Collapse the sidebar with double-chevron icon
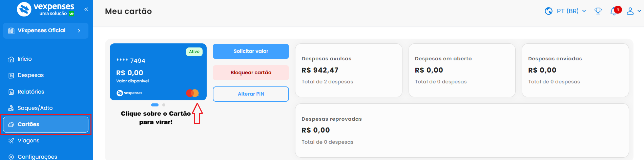Viewport: 644px width, 160px height. tap(86, 9)
